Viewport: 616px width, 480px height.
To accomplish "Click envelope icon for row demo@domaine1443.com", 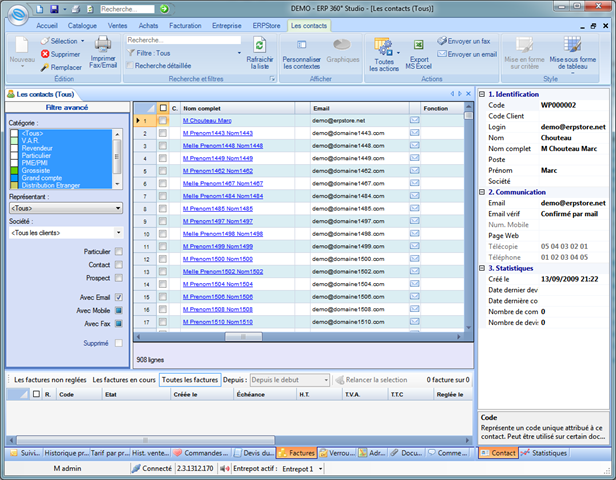I will 414,133.
